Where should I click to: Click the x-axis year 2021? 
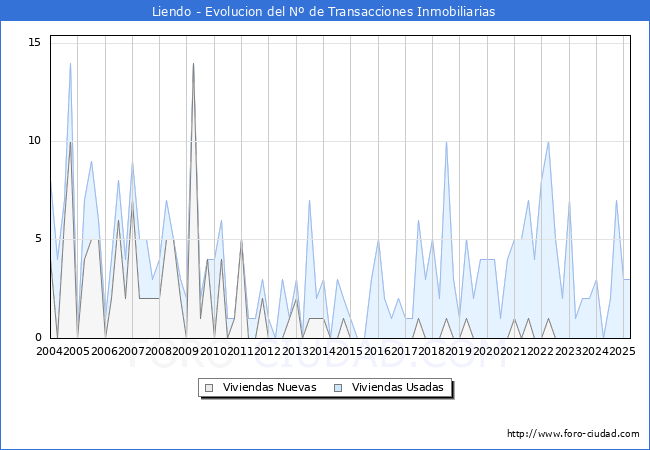point(513,351)
